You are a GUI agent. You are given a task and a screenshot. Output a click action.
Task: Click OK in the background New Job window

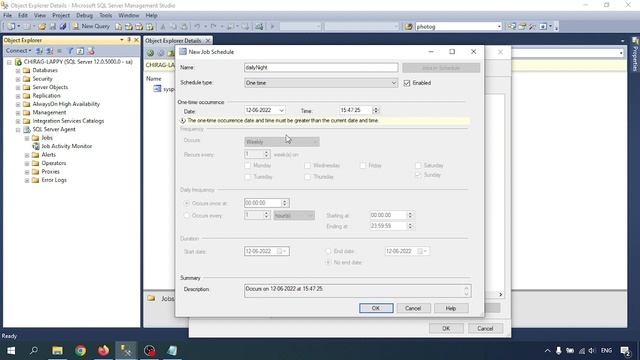[446, 328]
